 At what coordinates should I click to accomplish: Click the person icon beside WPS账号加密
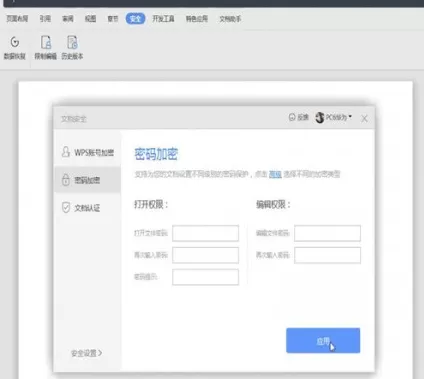pos(66,152)
